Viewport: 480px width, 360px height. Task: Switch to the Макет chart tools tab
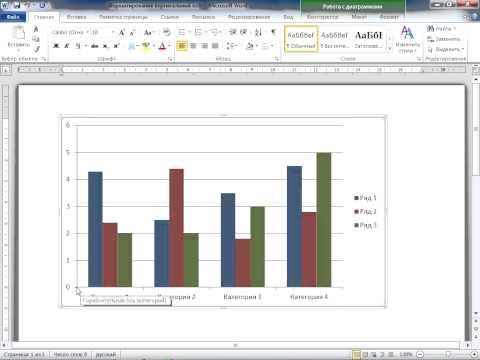359,17
